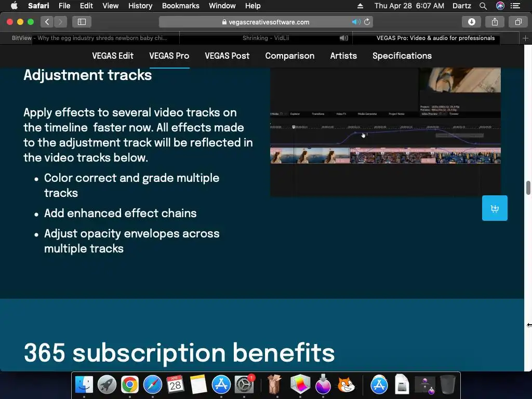This screenshot has height=399, width=532.
Task: Open Finder from the Dock
Action: [84, 385]
